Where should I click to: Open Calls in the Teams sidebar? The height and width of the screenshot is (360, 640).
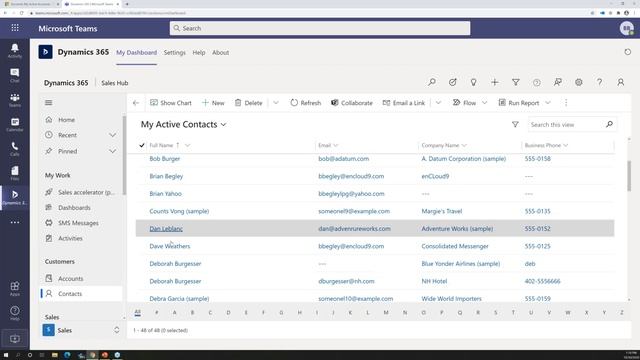tap(15, 149)
